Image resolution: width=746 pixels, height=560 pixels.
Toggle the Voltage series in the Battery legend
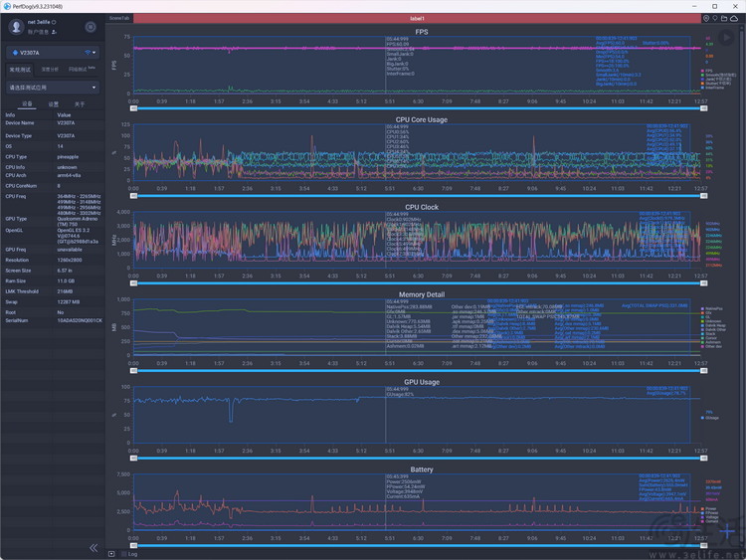(x=709, y=517)
